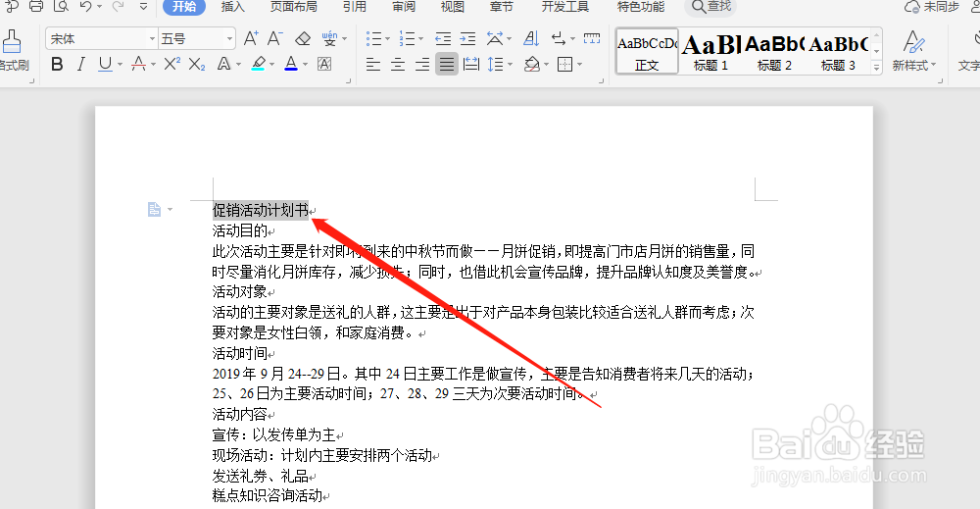Expand highlight color dropdown arrow
Image resolution: width=980 pixels, height=509 pixels.
272,65
